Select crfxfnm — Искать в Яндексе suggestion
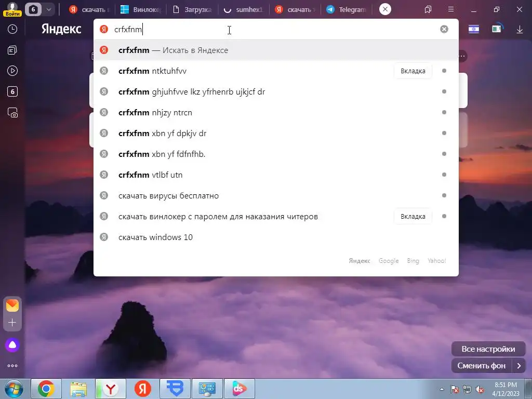Viewport: 532px width, 399px height. click(x=276, y=50)
